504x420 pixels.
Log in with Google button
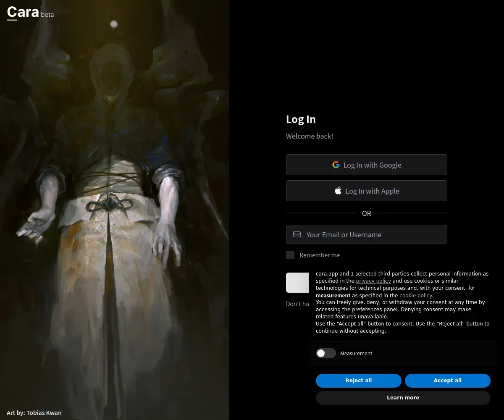tap(367, 165)
